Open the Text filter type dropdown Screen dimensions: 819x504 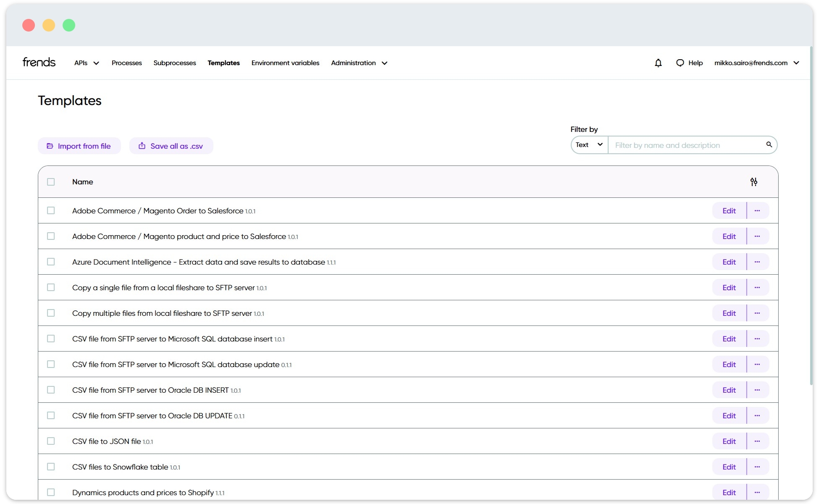589,145
